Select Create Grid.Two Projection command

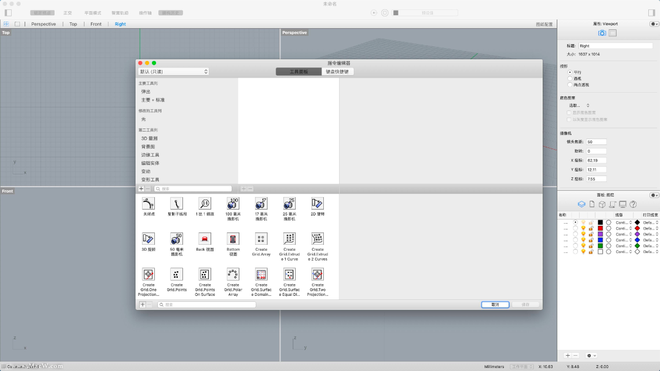tap(317, 275)
